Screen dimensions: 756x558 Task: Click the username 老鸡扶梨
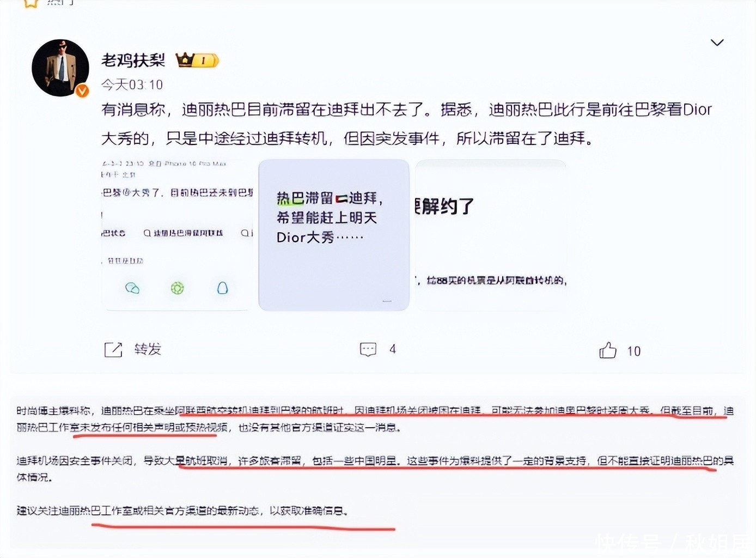coord(133,60)
